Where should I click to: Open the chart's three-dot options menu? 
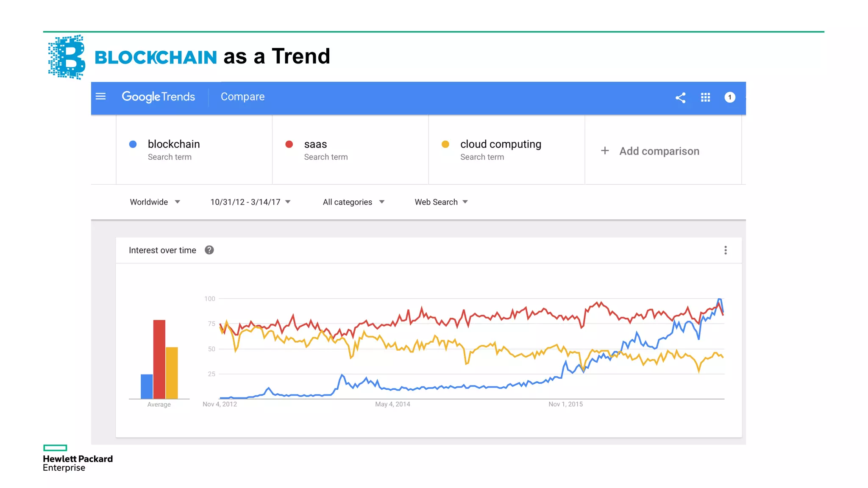pos(725,250)
